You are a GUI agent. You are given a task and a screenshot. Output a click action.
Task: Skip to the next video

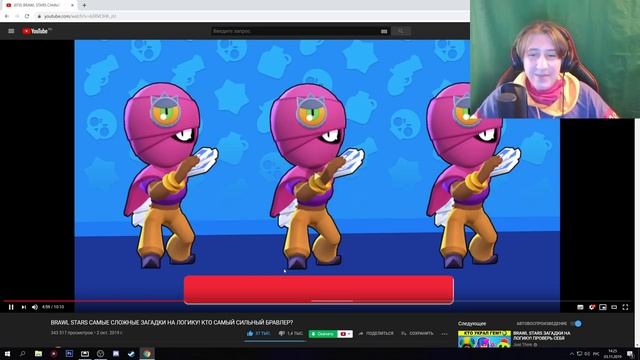tap(24, 307)
